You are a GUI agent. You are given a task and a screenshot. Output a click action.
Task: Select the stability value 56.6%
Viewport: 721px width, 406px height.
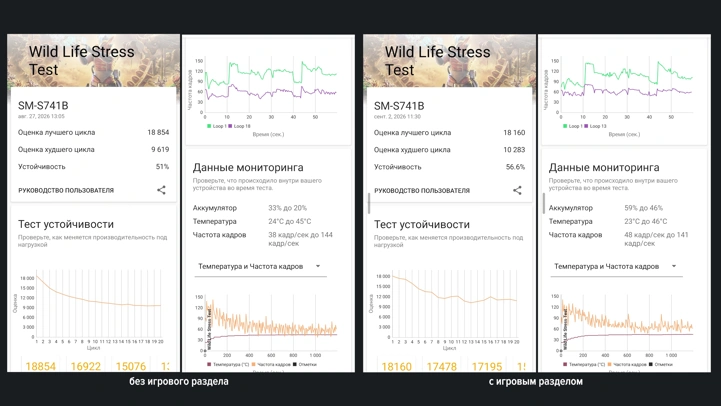[515, 167]
